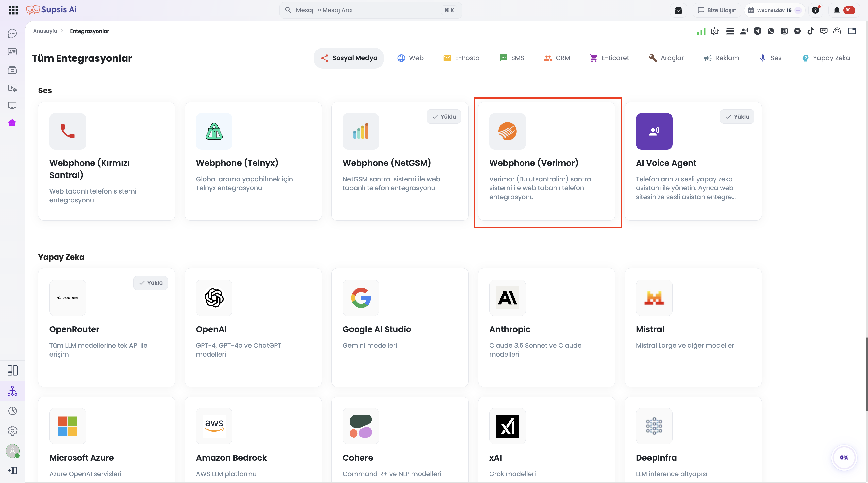Click the Microsoft Azure logo icon
Screen dimensions: 868x483
click(x=68, y=426)
